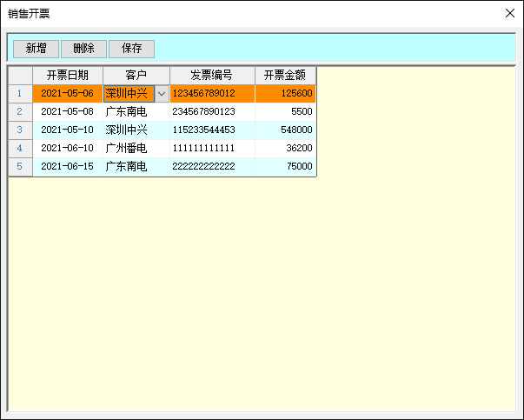Click the 删除 button
524x420 pixels.
(83, 49)
